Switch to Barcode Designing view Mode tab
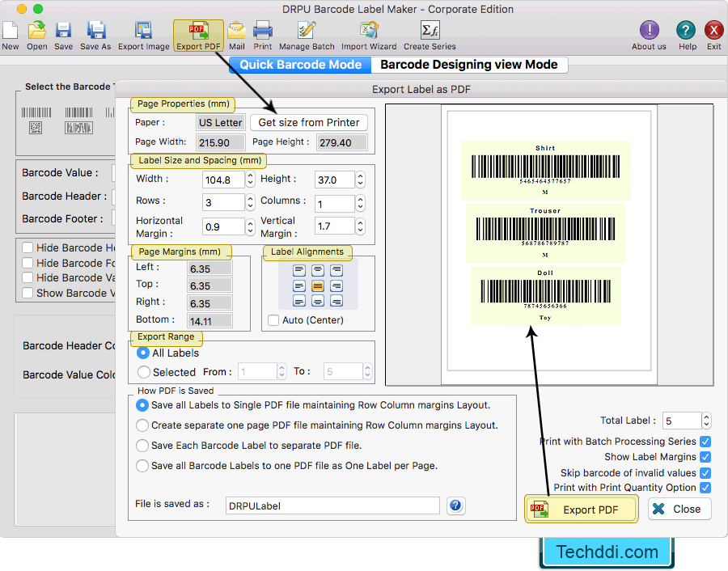 (469, 65)
